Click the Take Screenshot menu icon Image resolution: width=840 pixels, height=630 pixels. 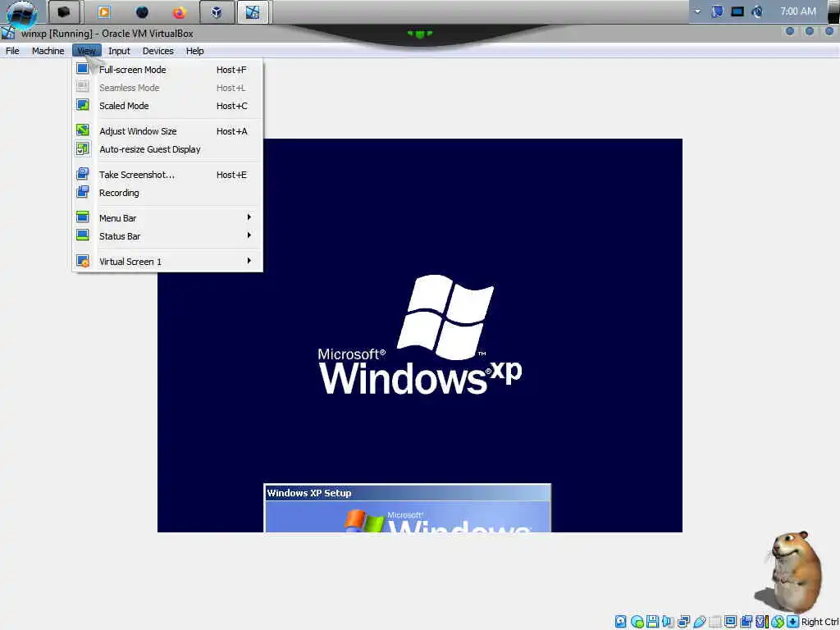tap(83, 174)
